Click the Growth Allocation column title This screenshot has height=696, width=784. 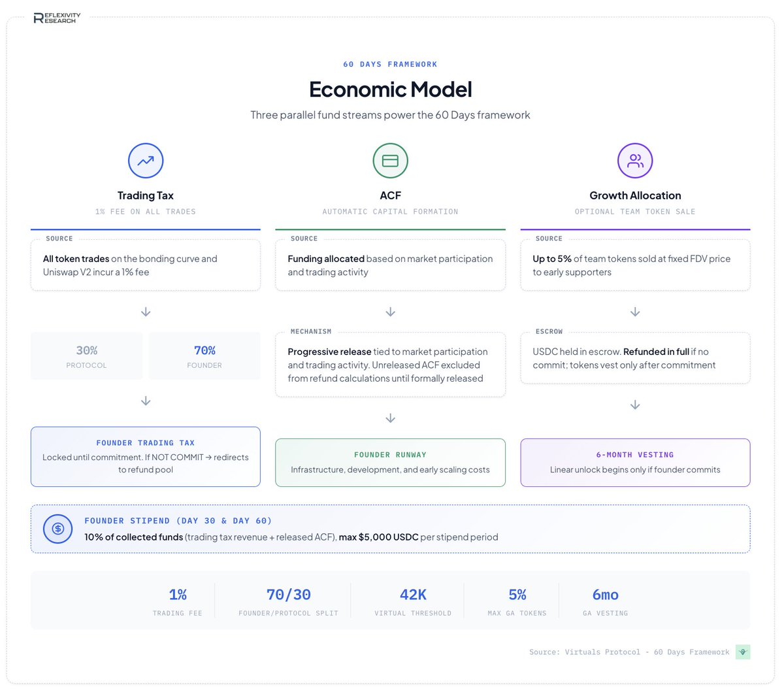(635, 195)
